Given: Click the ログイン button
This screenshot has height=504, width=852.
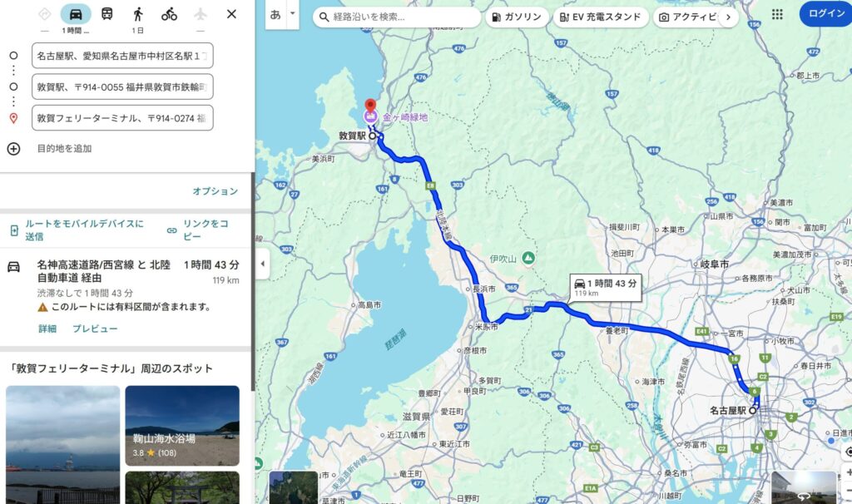Looking at the screenshot, I should coord(825,13).
